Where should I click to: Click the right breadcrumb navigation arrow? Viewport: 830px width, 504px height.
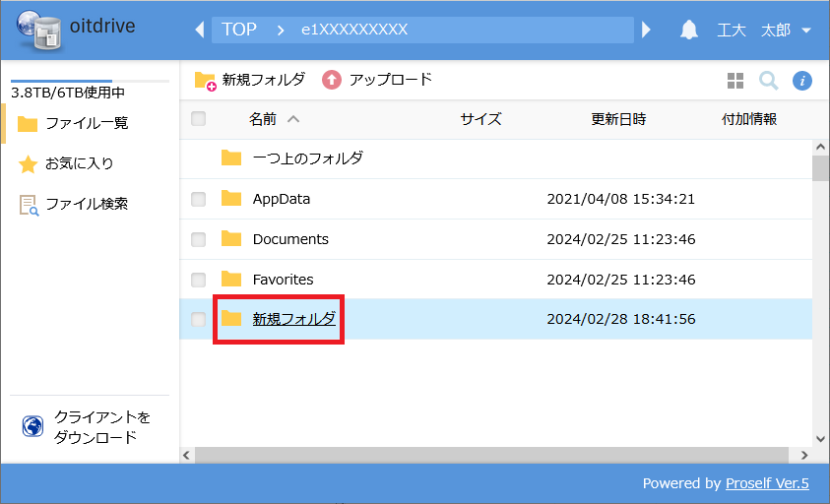pos(647,30)
